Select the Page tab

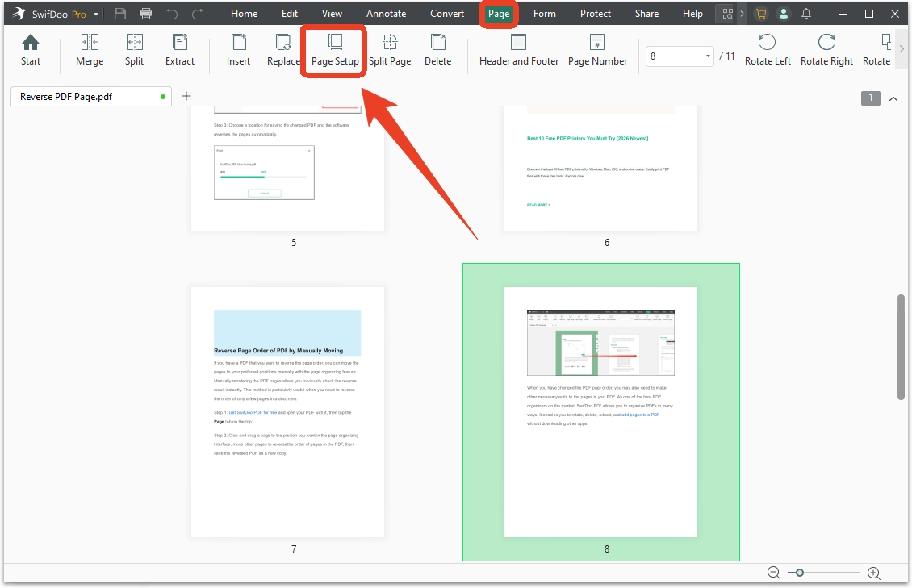click(x=499, y=14)
